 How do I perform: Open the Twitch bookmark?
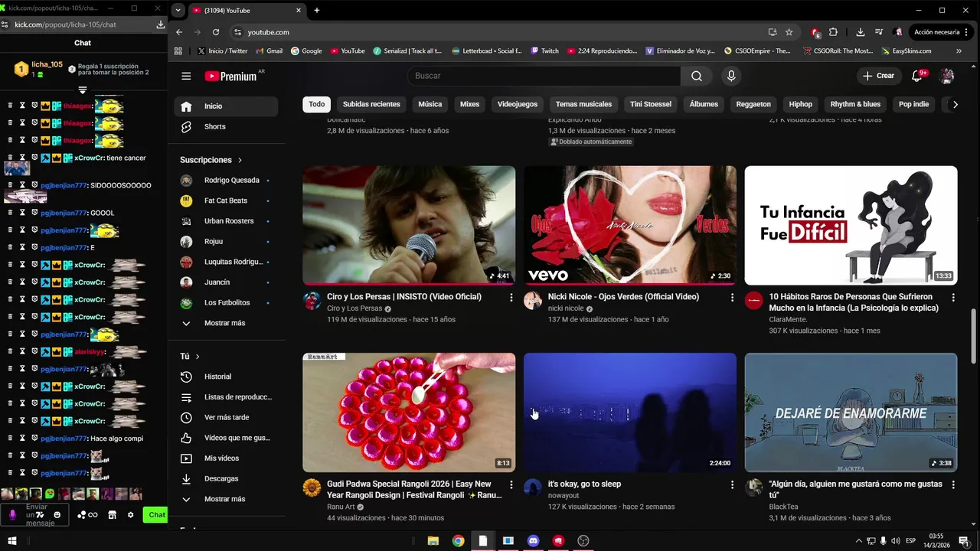[545, 51]
